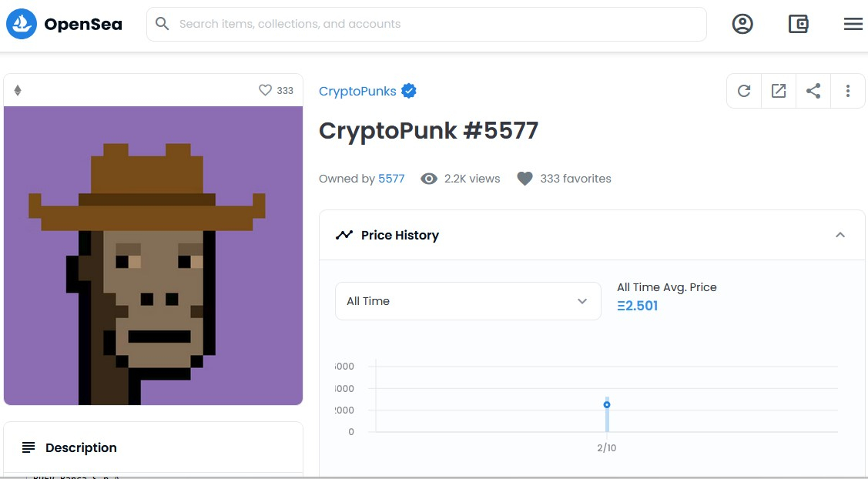Click the Ethereum icon above image

pos(18,90)
